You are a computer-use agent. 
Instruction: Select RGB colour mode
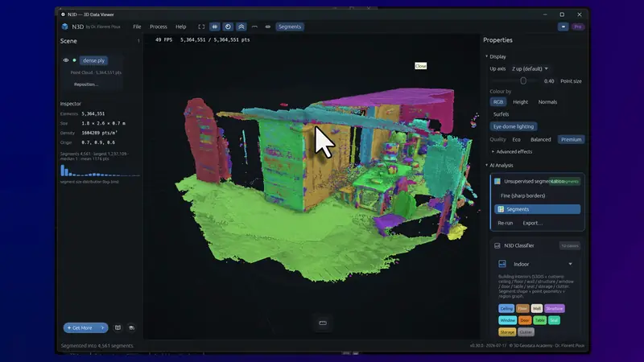pyautogui.click(x=497, y=102)
